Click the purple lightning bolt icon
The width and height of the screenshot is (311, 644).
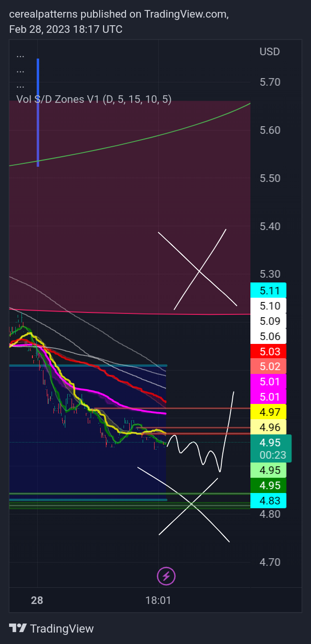tap(166, 576)
